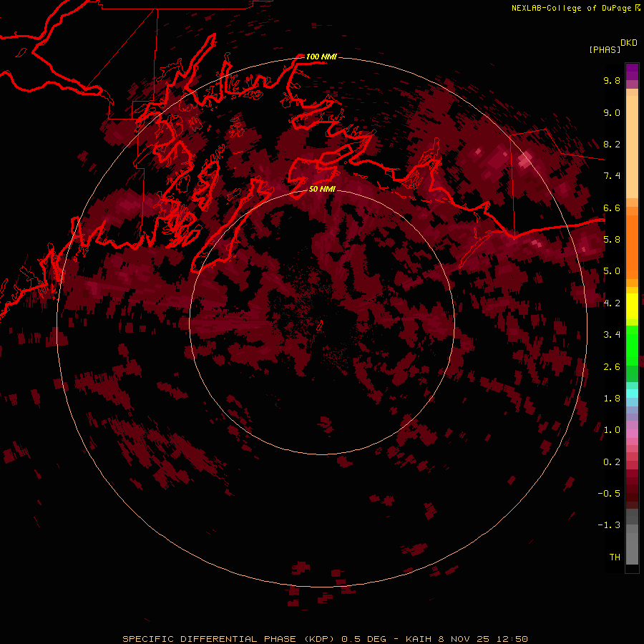The height and width of the screenshot is (644, 644).
Task: Click the 9.8 value on the color scale
Action: 612,80
